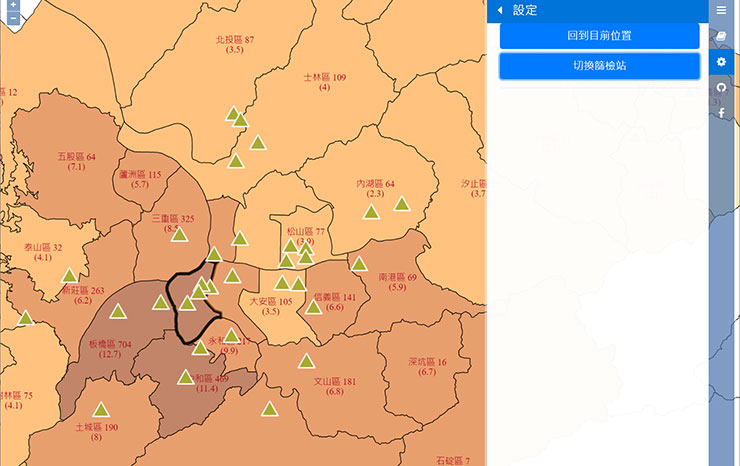
Task: Select triangle marker just above 文山區 label
Action: click(306, 362)
